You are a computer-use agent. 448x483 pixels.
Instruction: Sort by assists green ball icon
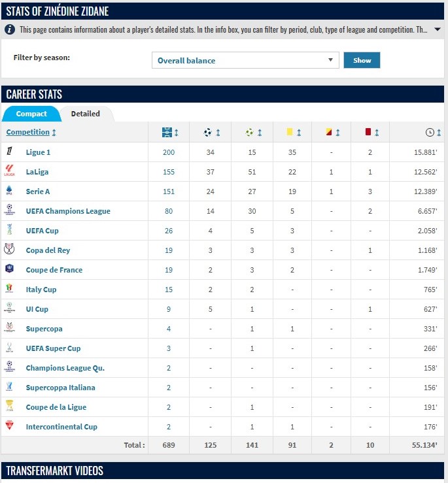pos(252,133)
